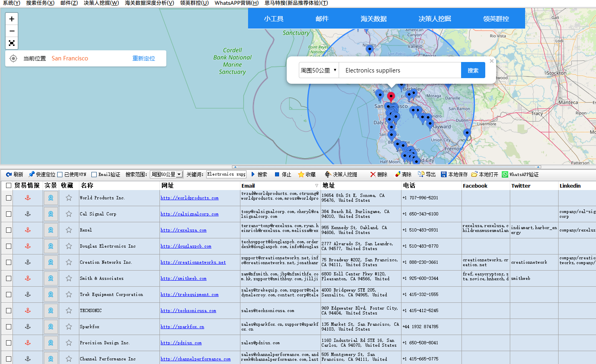Enable the Email验证 checkbox
Image resolution: width=596 pixels, height=364 pixels.
94,174
